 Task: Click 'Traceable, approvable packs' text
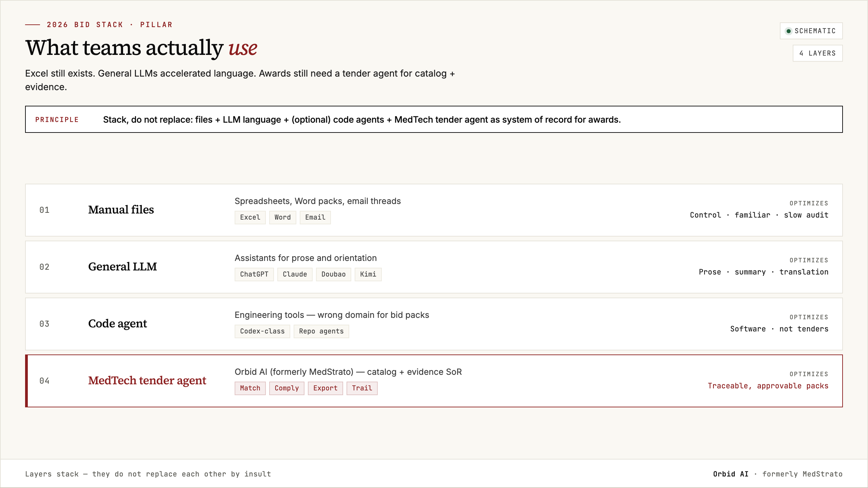(768, 386)
